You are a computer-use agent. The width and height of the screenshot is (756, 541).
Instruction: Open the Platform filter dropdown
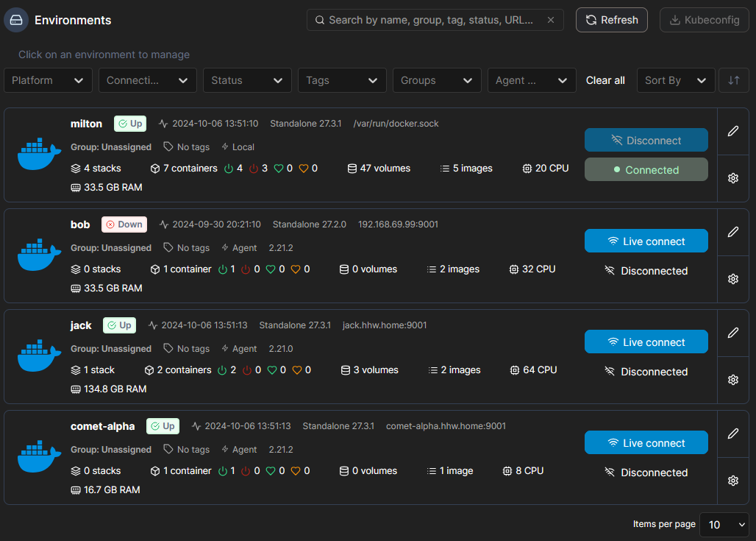point(48,80)
